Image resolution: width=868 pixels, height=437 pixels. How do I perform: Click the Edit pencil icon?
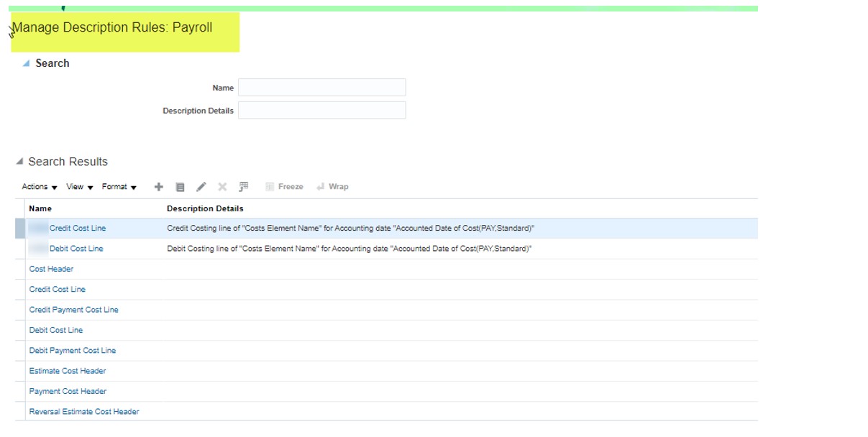[201, 187]
